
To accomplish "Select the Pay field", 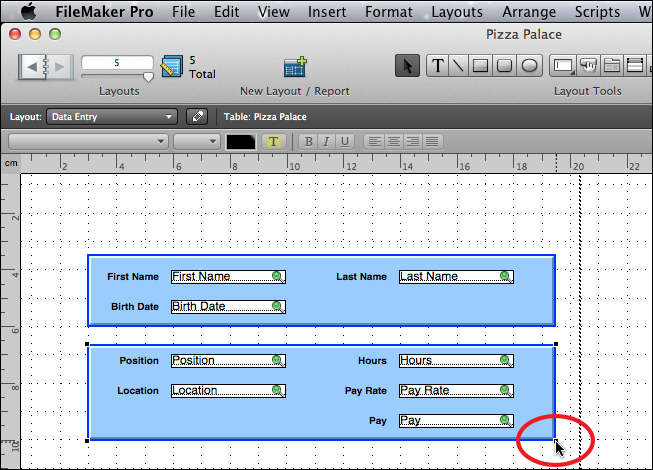I will tap(456, 421).
